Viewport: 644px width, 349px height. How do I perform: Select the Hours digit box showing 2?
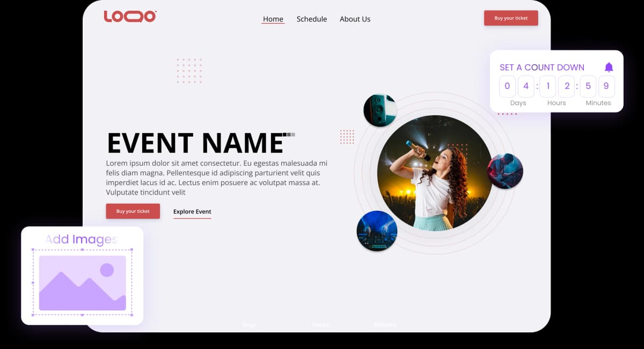567,86
